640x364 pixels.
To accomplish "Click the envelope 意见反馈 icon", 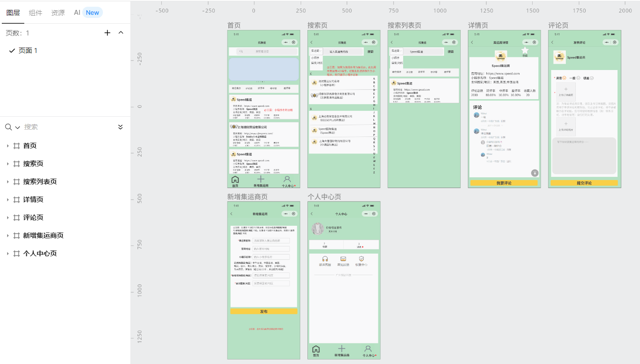I will click(343, 259).
